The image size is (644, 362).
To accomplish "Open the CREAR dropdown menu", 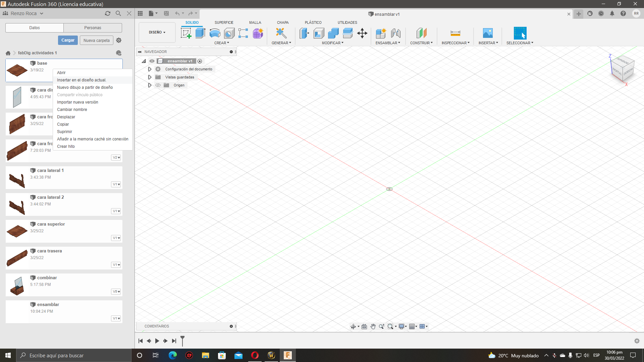I will point(222,43).
